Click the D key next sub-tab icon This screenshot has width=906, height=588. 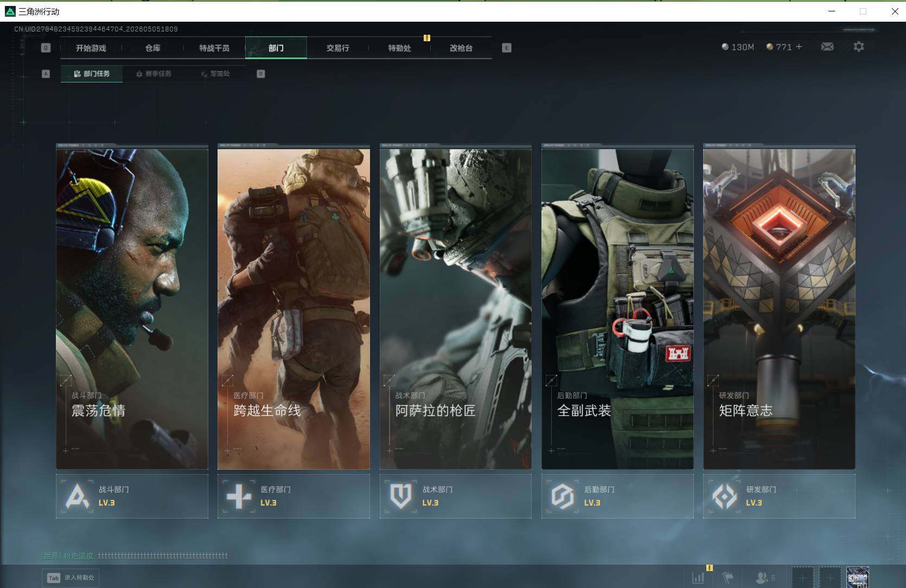[261, 74]
